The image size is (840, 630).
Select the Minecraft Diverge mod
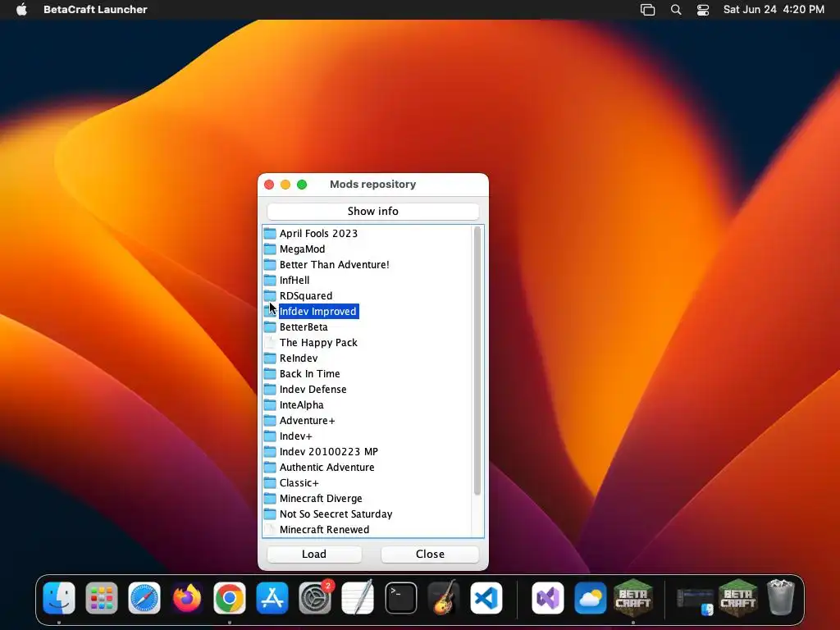[321, 498]
